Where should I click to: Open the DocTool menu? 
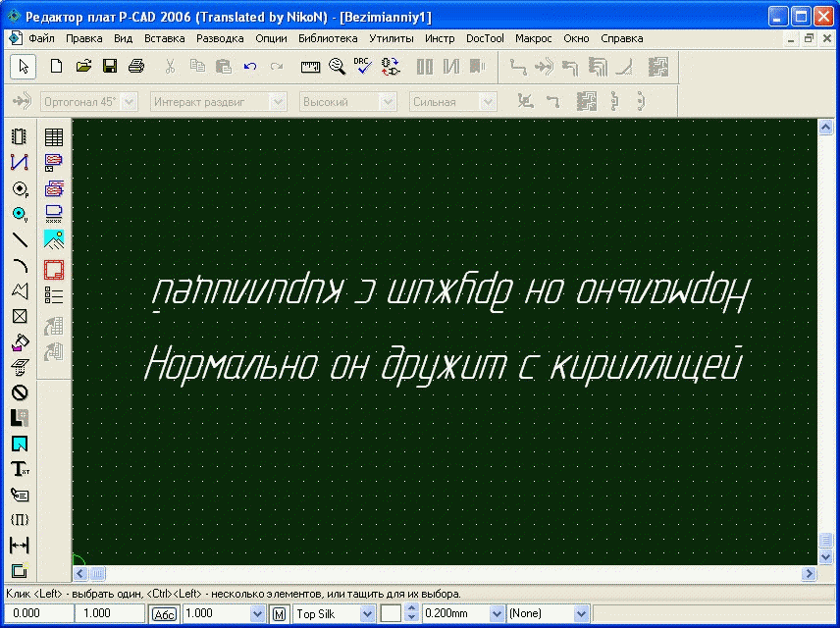(x=485, y=38)
